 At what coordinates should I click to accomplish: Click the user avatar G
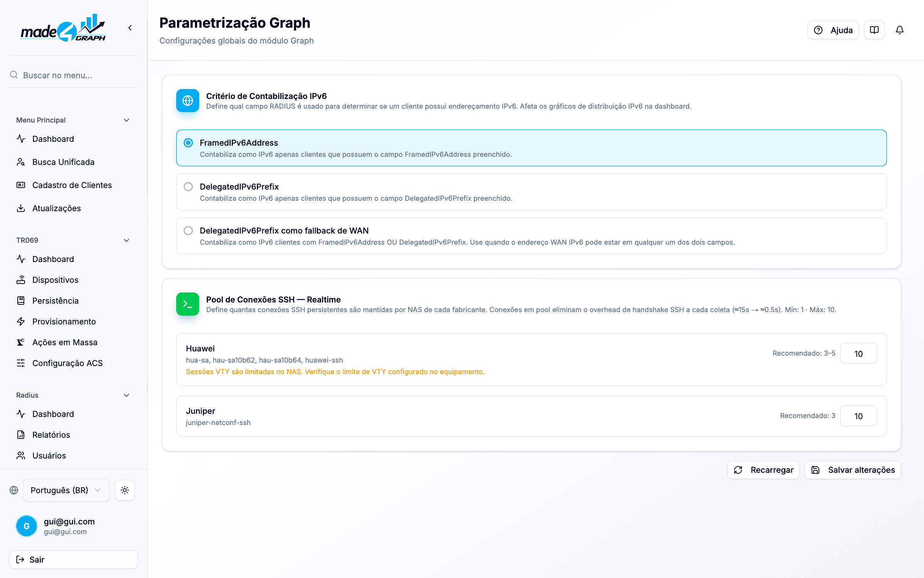[27, 526]
